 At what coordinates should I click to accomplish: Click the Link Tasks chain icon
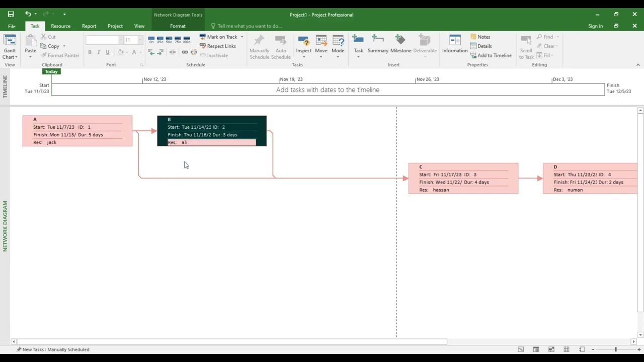[185, 52]
